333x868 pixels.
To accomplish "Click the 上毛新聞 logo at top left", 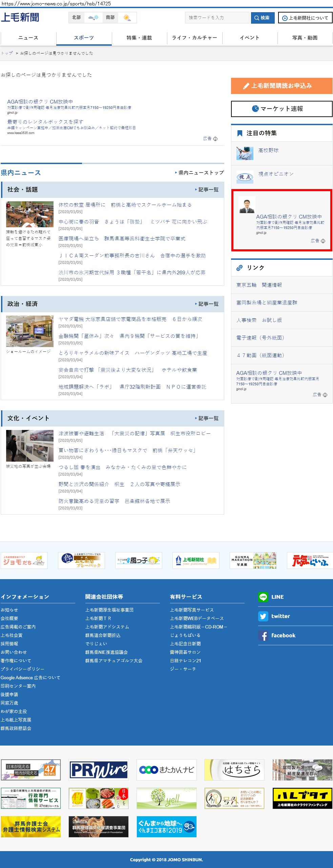I will click(20, 18).
